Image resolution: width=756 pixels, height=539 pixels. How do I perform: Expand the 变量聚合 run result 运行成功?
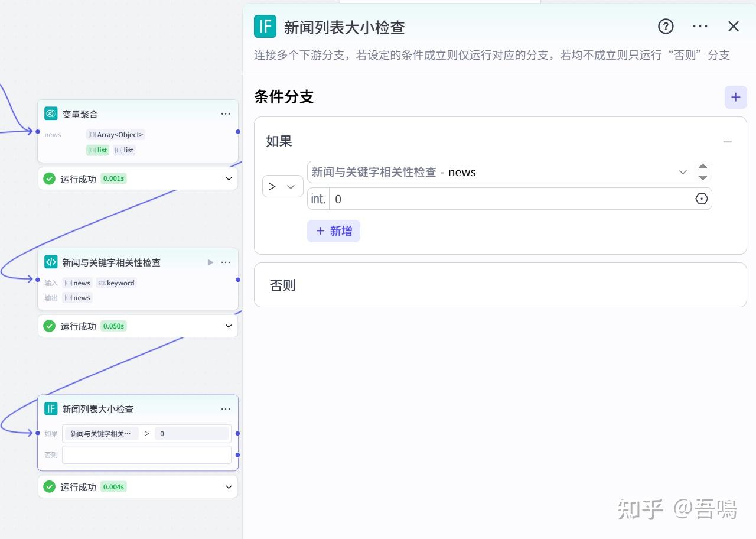[229, 178]
